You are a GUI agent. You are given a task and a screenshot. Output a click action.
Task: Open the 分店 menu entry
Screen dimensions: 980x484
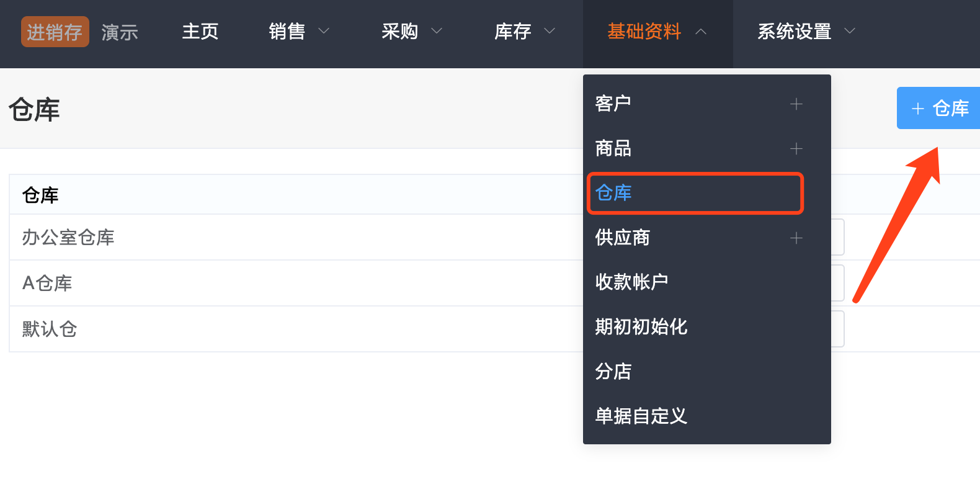click(x=613, y=372)
